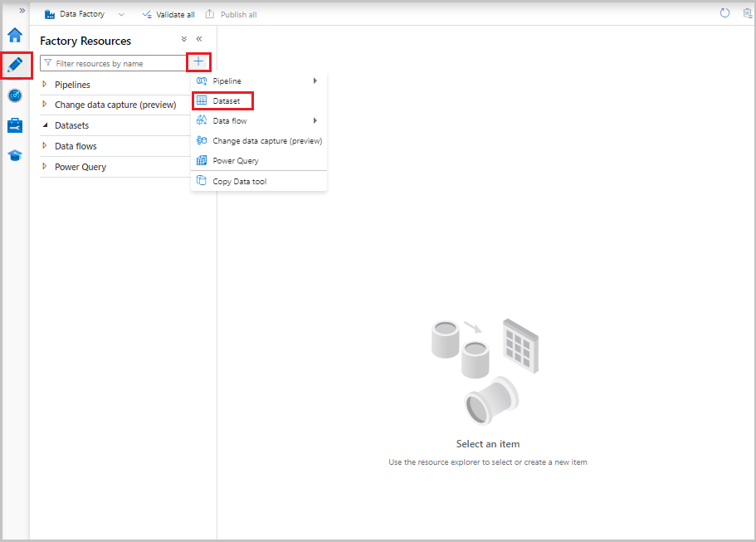756x542 pixels.
Task: Choose Data flow from the add menu
Action: [259, 120]
